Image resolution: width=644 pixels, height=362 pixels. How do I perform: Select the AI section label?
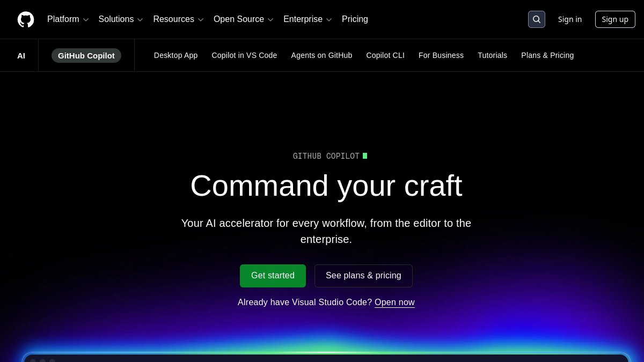[x=21, y=55]
